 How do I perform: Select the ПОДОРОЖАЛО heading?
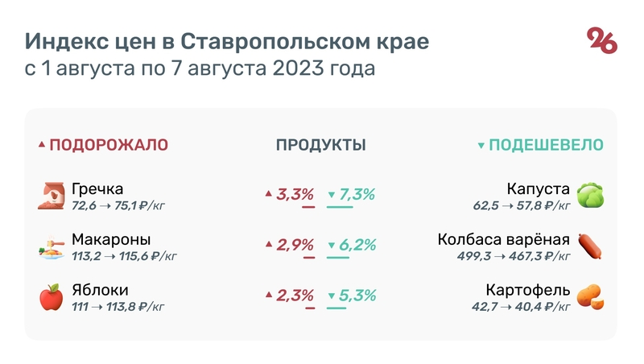(x=109, y=145)
